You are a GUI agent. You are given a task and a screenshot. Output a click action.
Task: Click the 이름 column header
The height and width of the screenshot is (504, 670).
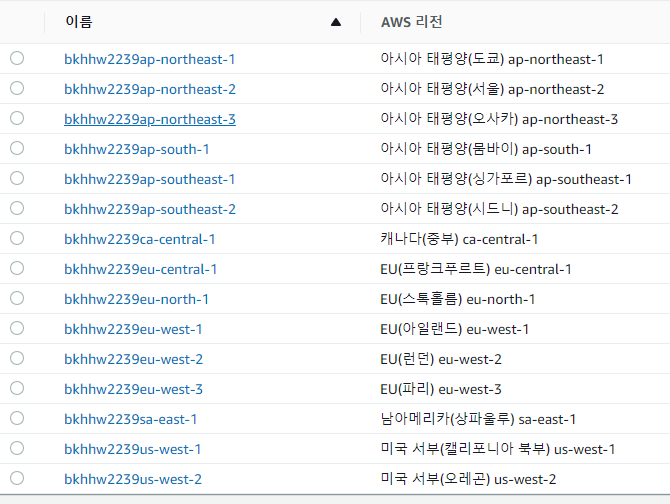(x=79, y=22)
